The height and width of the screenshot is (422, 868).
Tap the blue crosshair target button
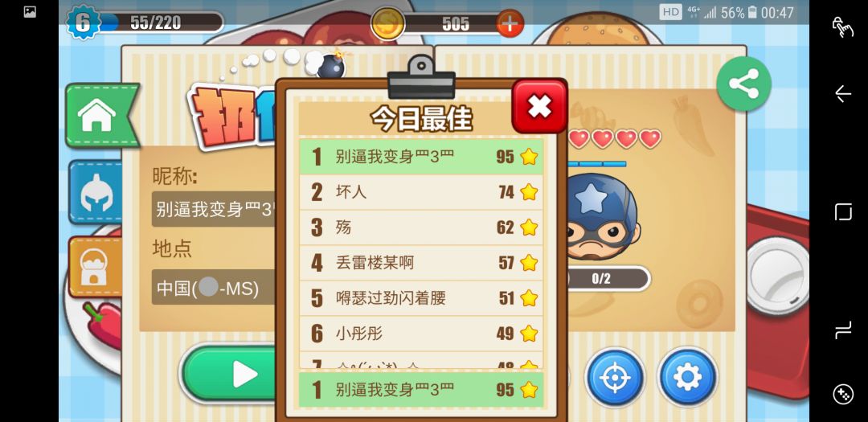(x=615, y=377)
